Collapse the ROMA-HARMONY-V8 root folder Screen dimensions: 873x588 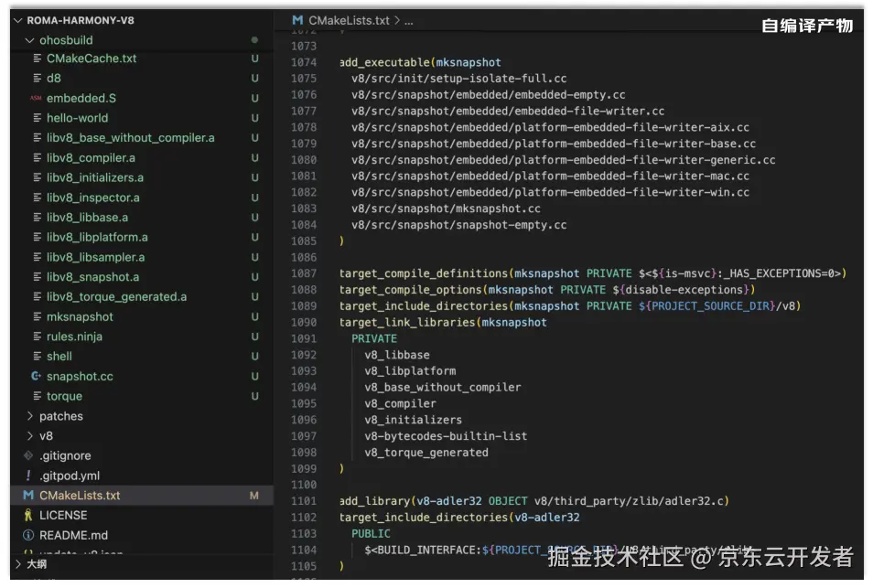[x=17, y=21]
